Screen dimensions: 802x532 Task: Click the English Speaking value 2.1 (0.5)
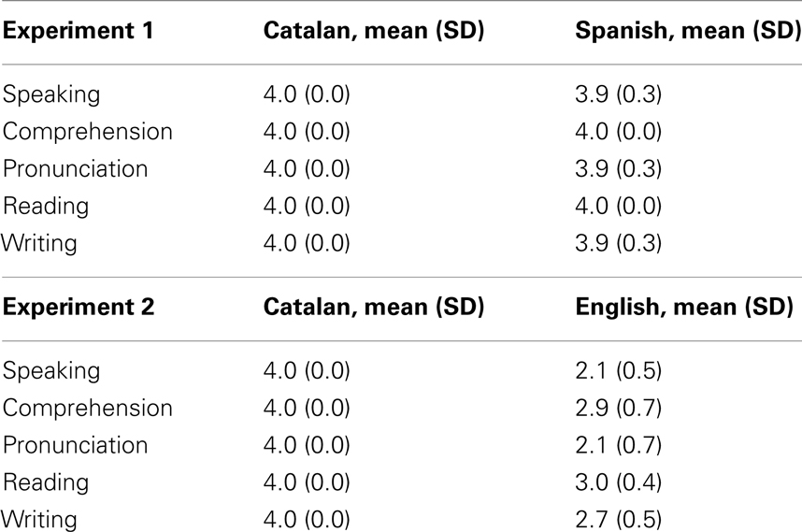click(618, 371)
